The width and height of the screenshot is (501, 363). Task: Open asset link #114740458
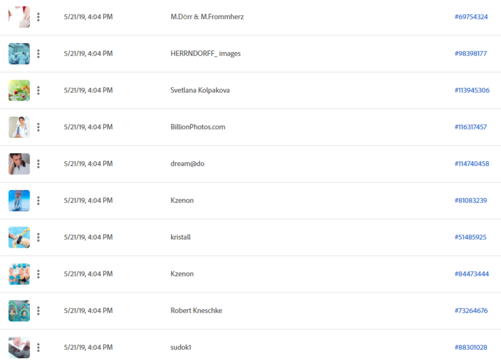pos(472,164)
